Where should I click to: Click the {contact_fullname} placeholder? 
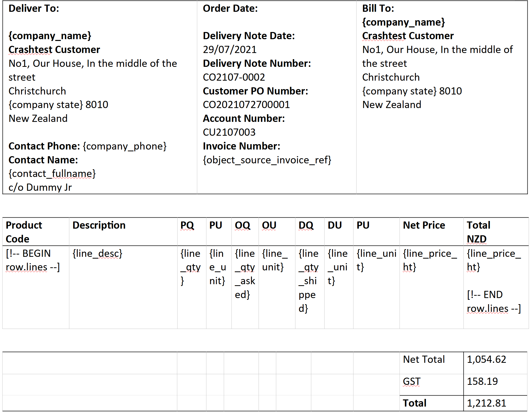click(52, 174)
